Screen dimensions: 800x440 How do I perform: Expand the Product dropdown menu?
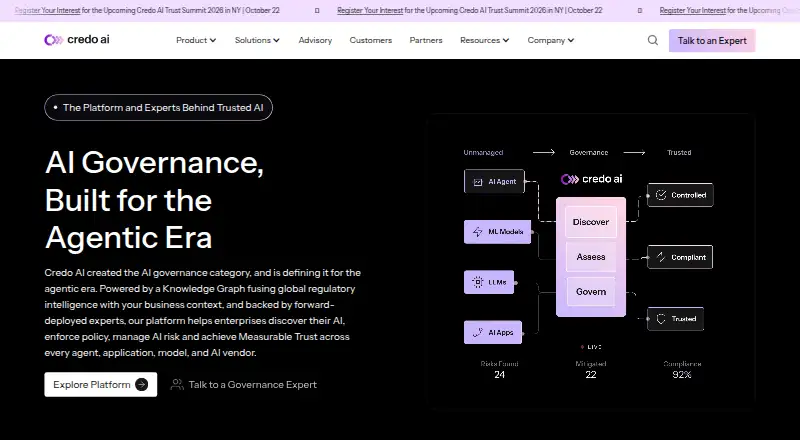pos(196,40)
